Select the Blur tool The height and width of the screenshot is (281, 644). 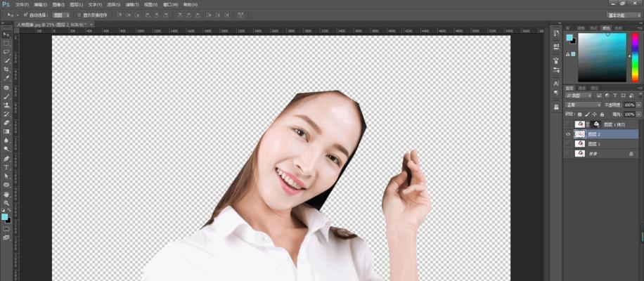point(6,140)
